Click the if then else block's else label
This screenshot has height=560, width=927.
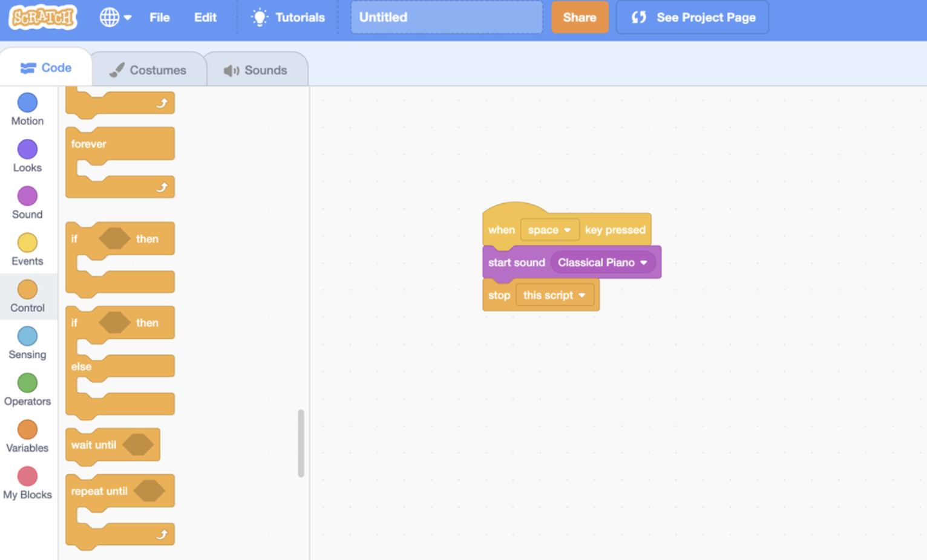[81, 366]
